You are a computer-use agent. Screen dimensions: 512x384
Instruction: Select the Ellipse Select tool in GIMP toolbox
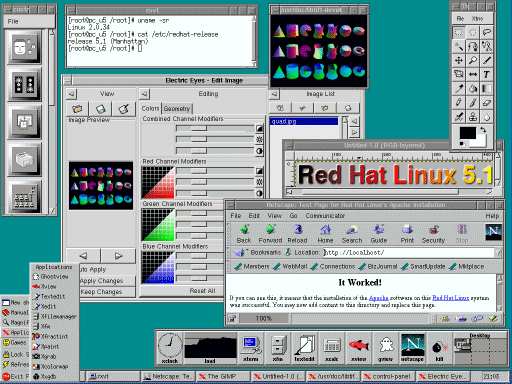[x=473, y=32]
